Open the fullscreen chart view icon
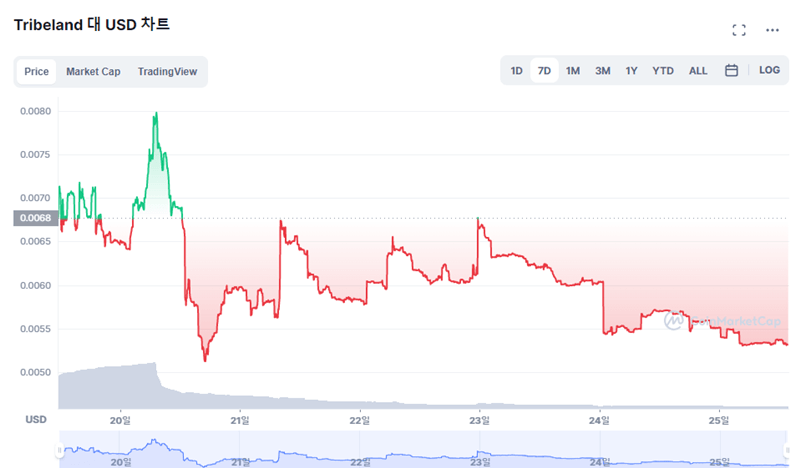Viewport: 800px width, 468px height. coord(738,30)
